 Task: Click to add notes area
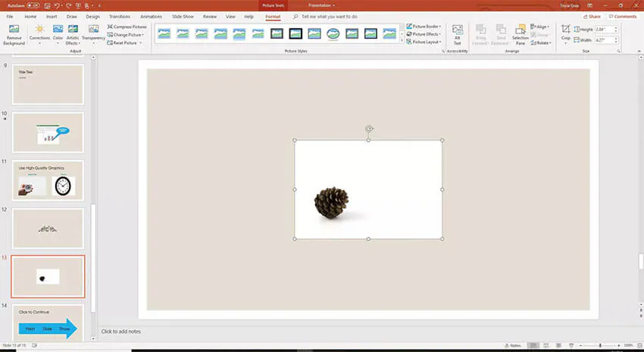121,332
